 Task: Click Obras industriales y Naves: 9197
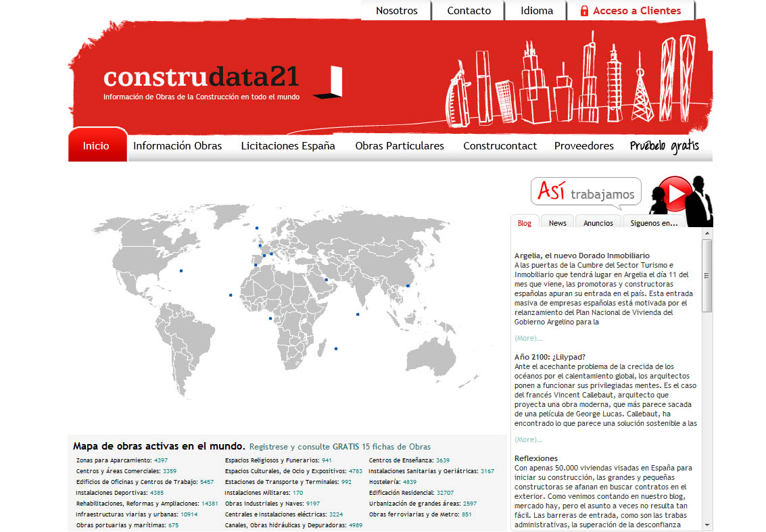tap(272, 503)
